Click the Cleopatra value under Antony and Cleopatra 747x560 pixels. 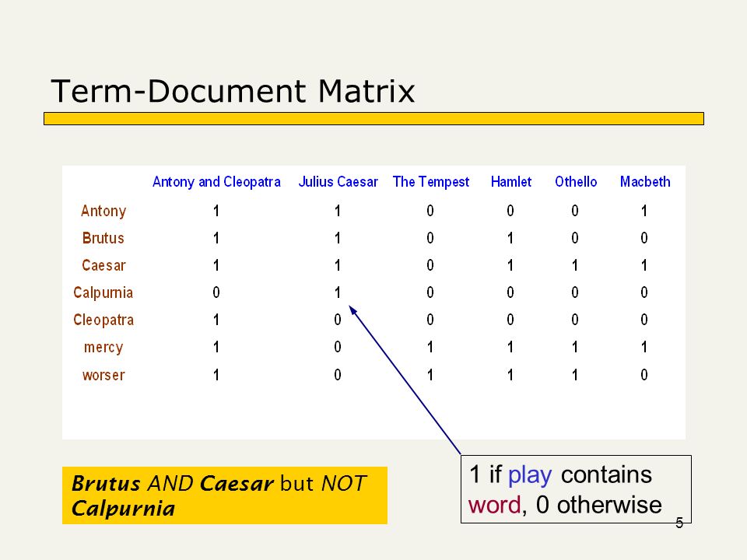216,320
